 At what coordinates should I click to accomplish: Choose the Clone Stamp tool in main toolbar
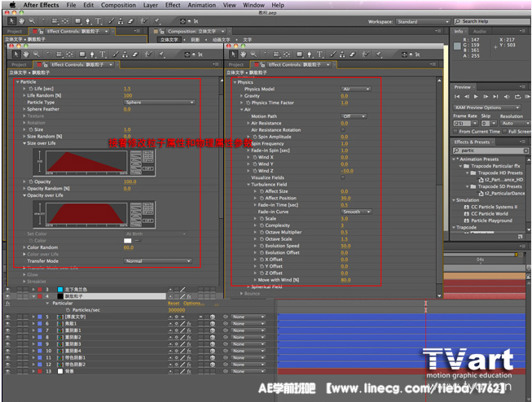(121, 21)
